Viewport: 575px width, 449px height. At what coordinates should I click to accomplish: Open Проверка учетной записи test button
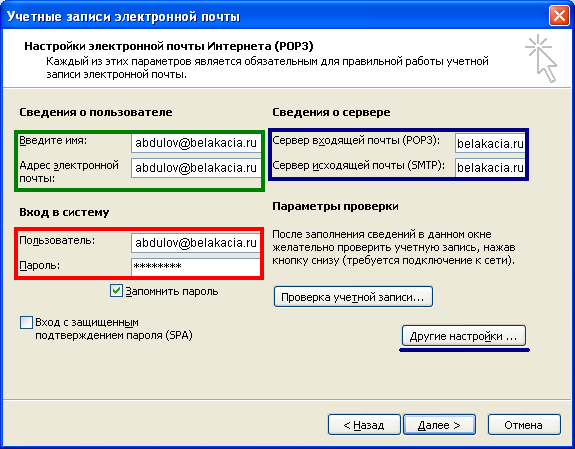[353, 297]
